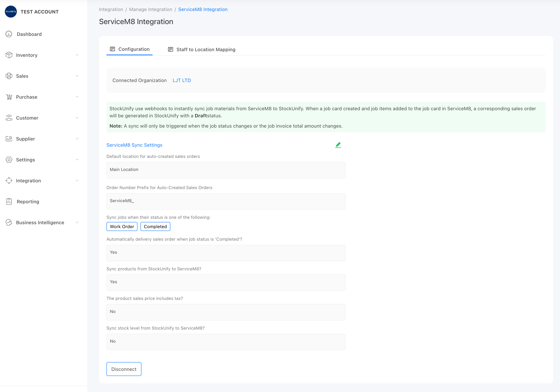Image resolution: width=560 pixels, height=392 pixels.
Task: Expand the Supplier menu chevron
Action: coord(77,139)
